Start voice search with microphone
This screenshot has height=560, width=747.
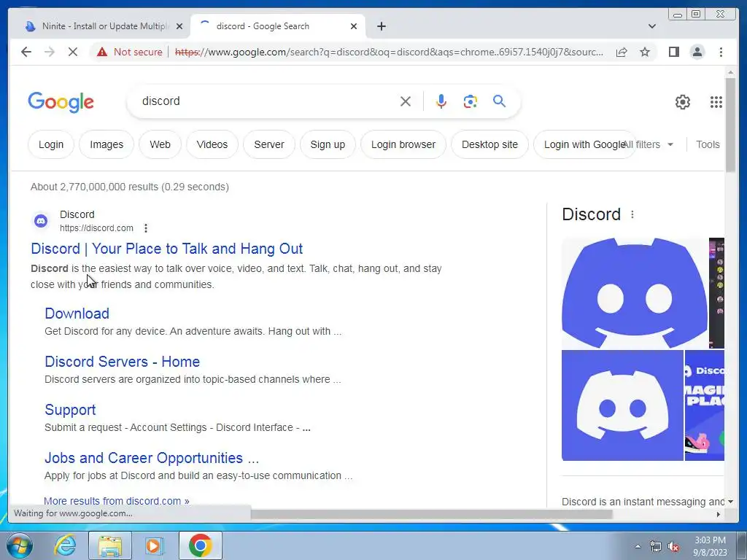(441, 101)
